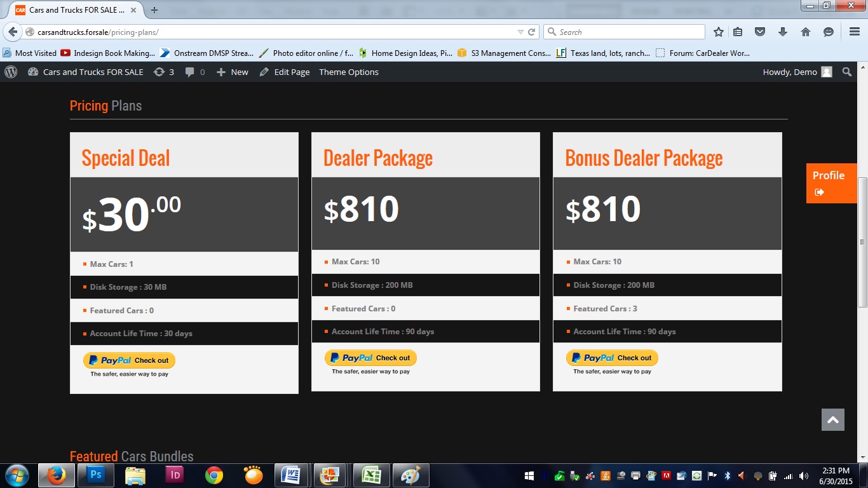Open the Firefox Downloads arrow

click(x=783, y=32)
